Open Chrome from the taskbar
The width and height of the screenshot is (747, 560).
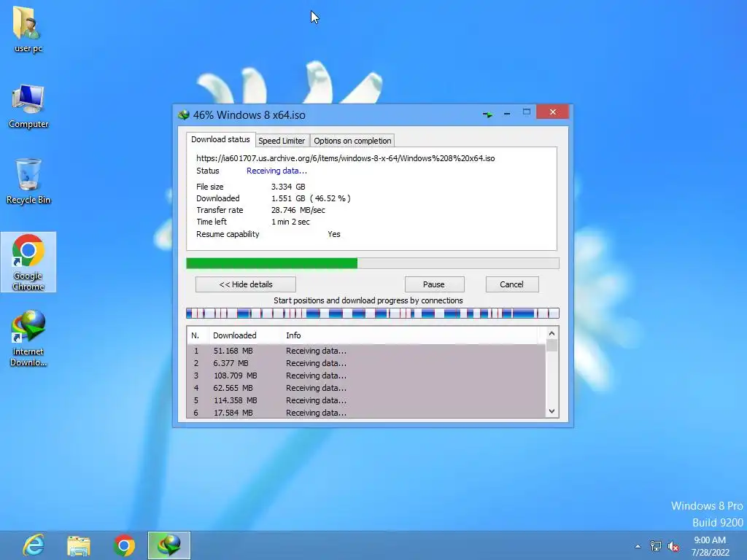pos(124,545)
